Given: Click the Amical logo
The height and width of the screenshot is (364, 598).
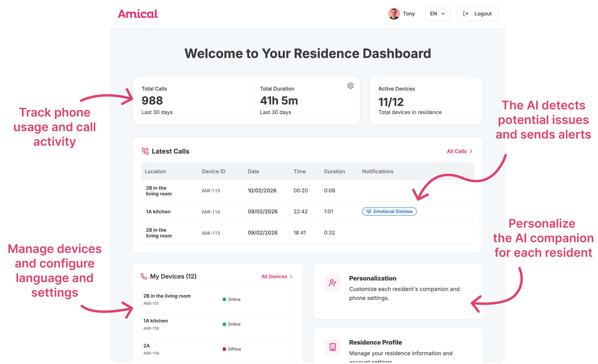Looking at the screenshot, I should pos(137,14).
